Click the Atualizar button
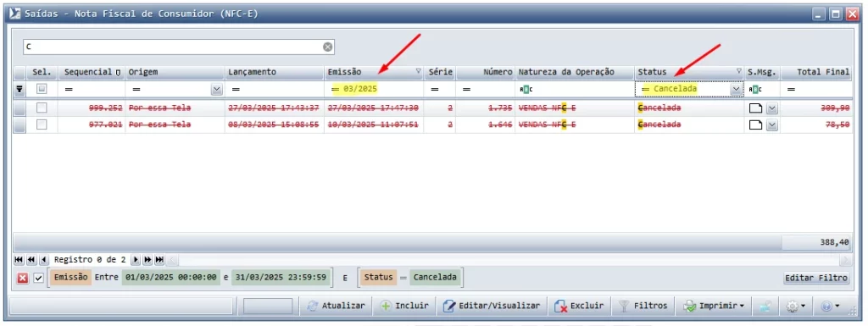The height and width of the screenshot is (326, 868). point(336,306)
